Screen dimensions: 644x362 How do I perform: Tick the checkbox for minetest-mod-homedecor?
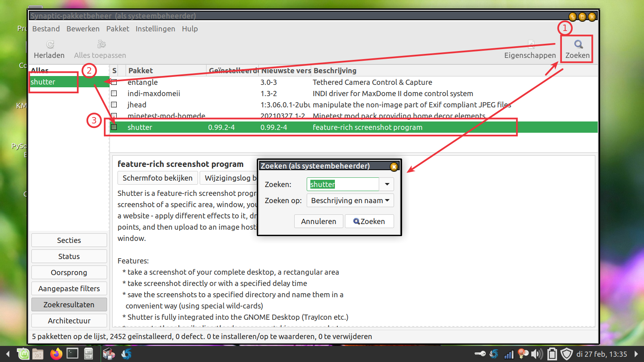[114, 116]
